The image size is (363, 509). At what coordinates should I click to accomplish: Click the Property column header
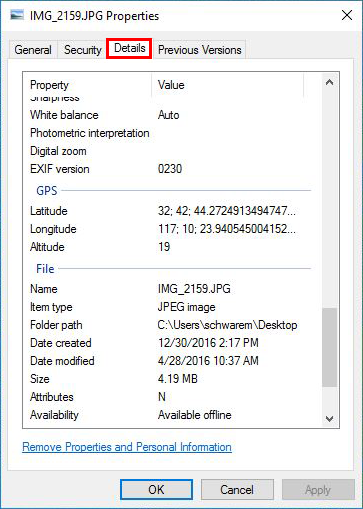49,85
